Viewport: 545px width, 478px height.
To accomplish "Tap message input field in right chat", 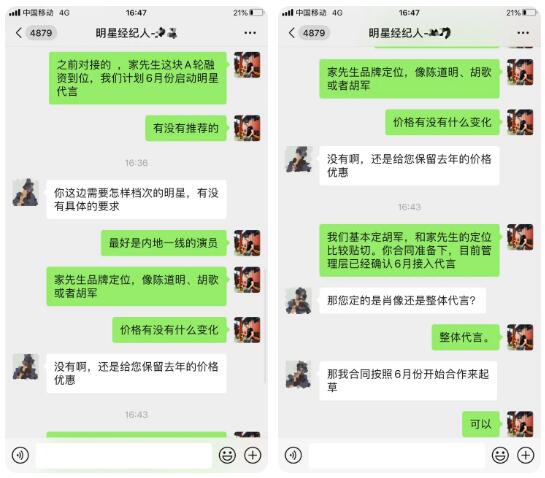I will 397,455.
